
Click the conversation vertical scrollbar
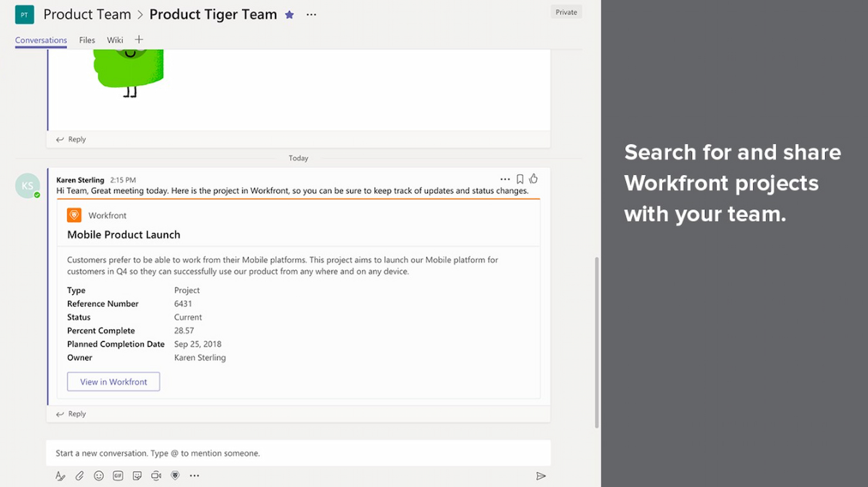pyautogui.click(x=597, y=342)
